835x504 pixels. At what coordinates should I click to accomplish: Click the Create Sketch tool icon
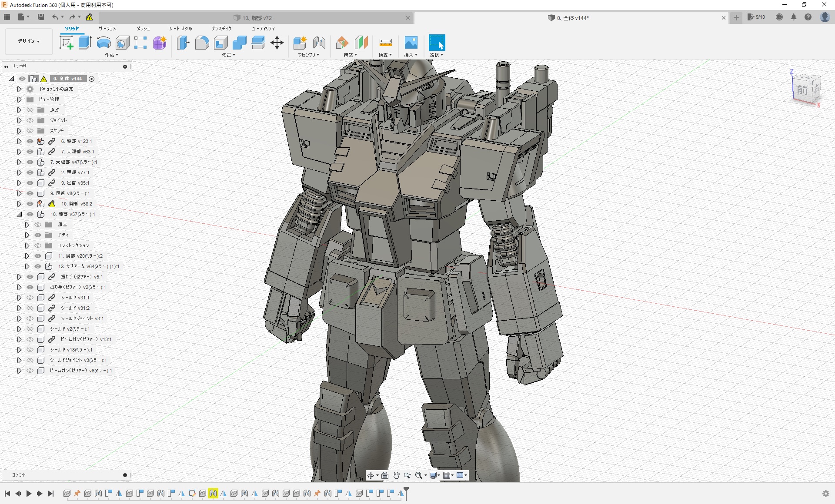point(66,43)
